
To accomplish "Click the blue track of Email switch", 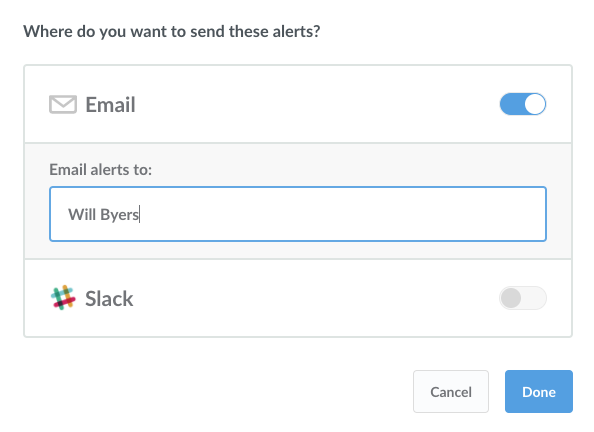I will point(511,104).
